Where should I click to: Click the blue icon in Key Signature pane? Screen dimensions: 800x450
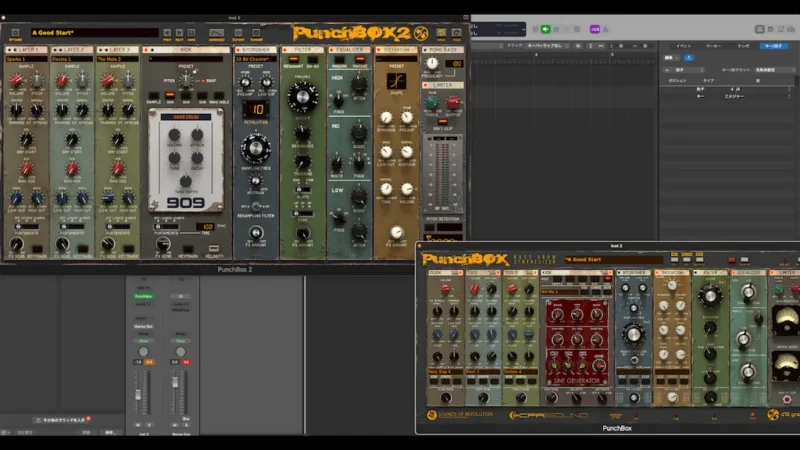coord(688,58)
